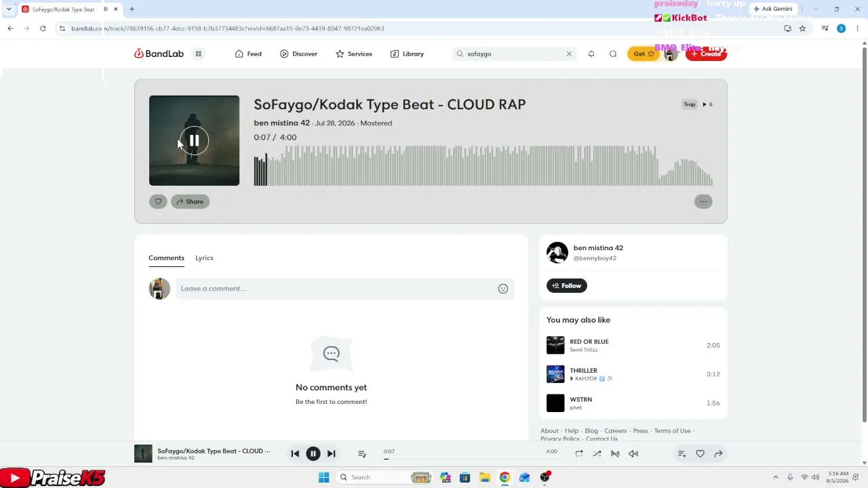
Task: Open the Careers footer link
Action: point(616,431)
